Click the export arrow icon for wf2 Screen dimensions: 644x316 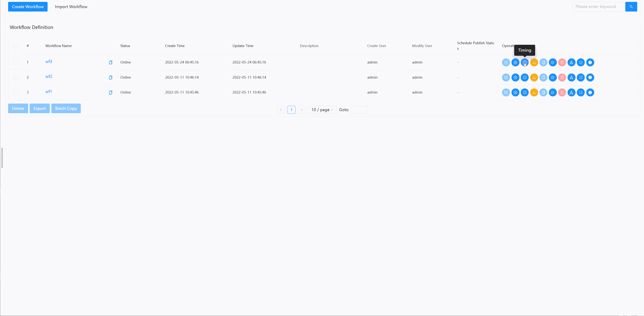point(581,77)
